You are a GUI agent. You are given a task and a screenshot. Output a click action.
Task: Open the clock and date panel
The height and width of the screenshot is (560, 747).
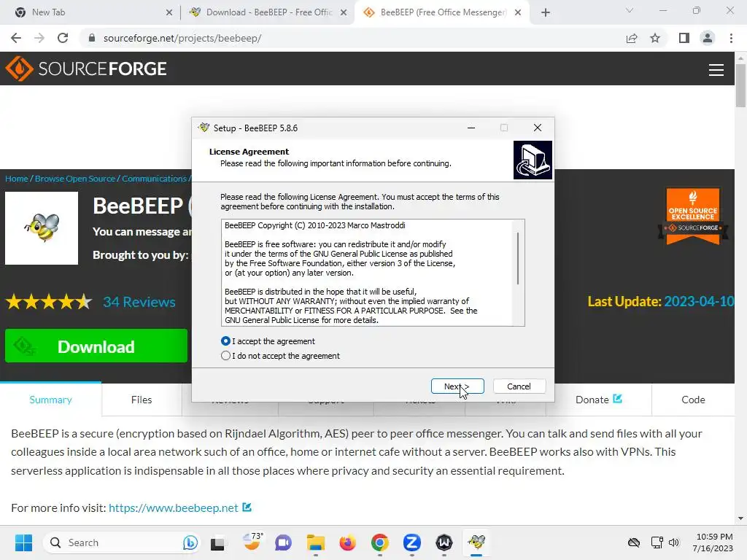(x=713, y=542)
